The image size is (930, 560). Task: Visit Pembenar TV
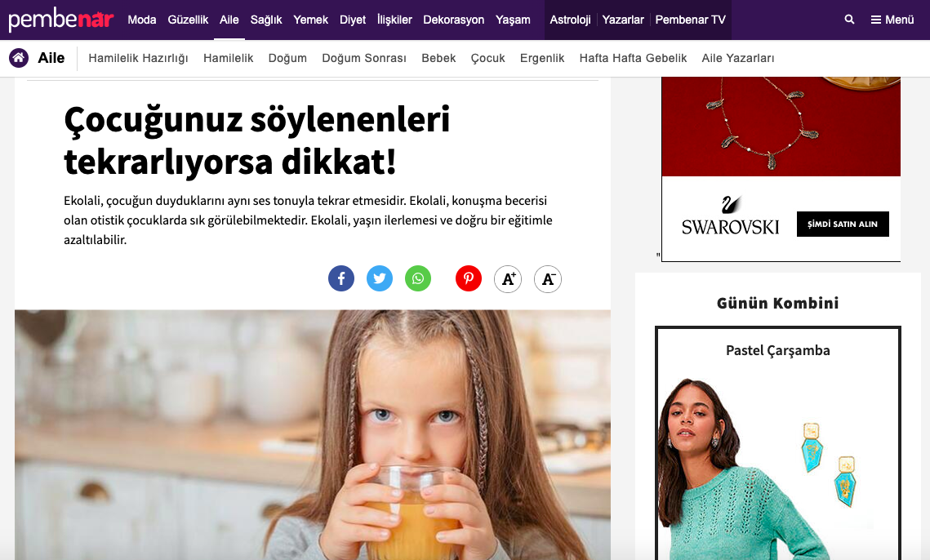[691, 20]
